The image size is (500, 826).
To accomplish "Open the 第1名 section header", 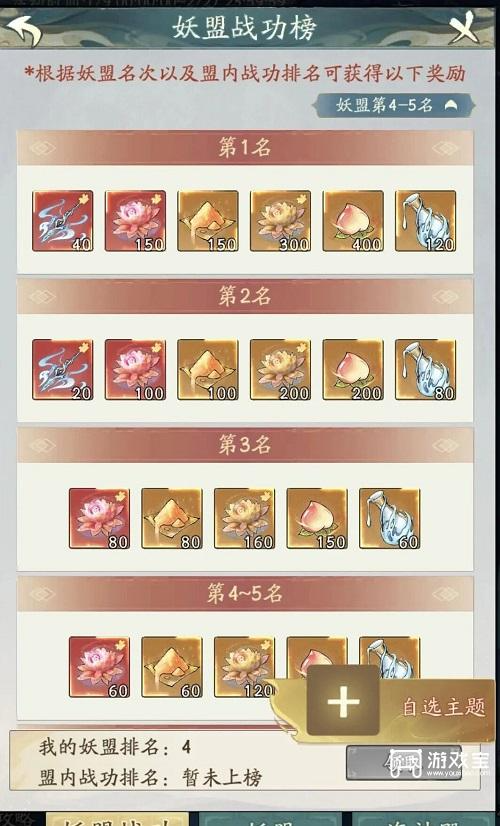I will pos(245,148).
